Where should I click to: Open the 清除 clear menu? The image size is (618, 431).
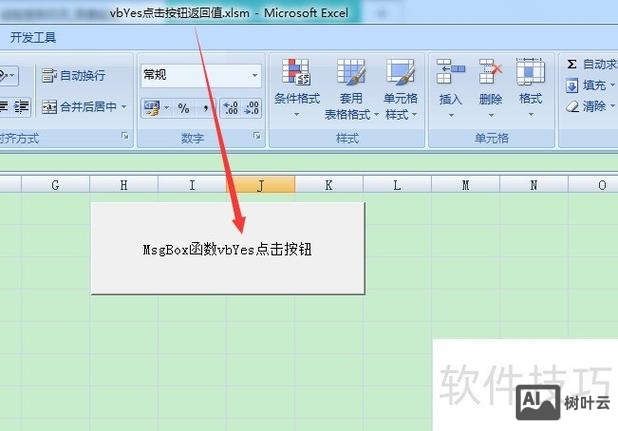[x=590, y=106]
